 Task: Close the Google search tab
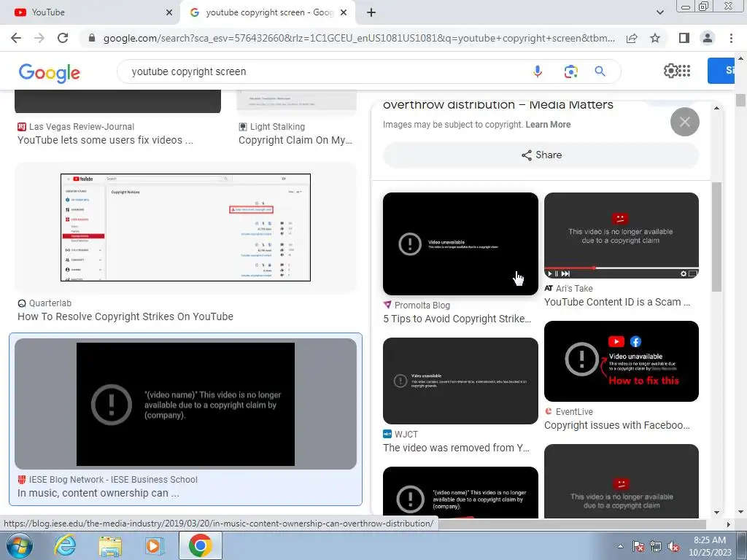click(x=344, y=12)
